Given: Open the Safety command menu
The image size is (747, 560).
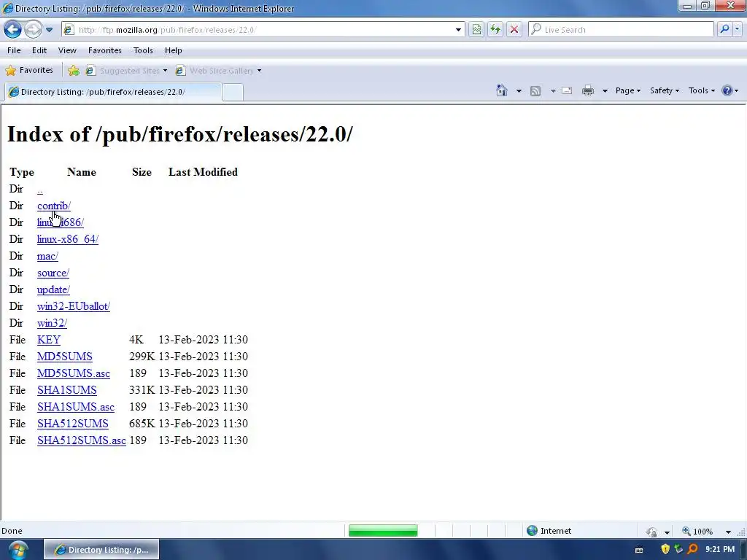Looking at the screenshot, I should click(x=665, y=90).
